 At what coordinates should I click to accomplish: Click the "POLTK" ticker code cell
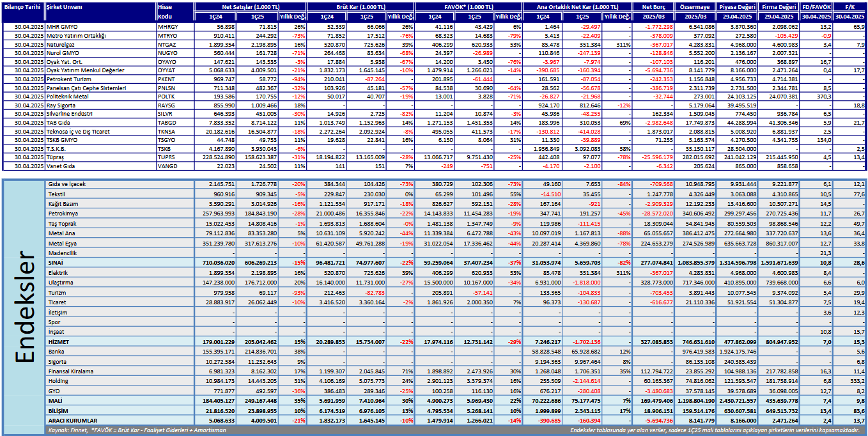coord(166,97)
